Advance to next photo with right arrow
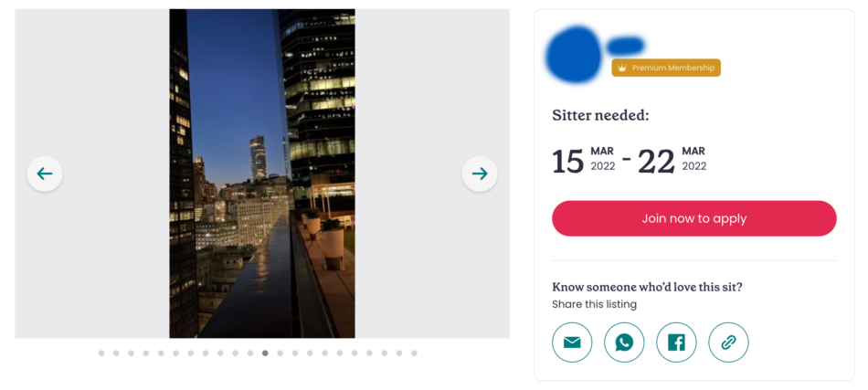Screen dimensions: 868x390 480,174
